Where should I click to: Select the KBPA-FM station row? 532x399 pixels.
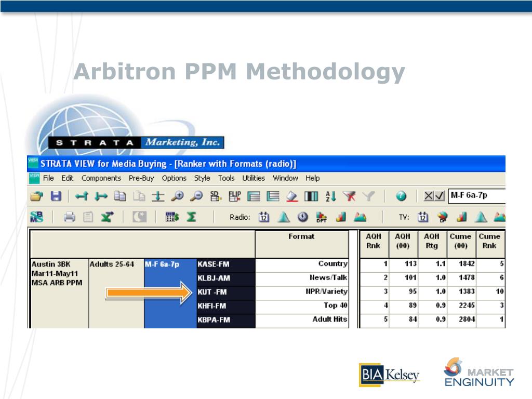click(226, 320)
